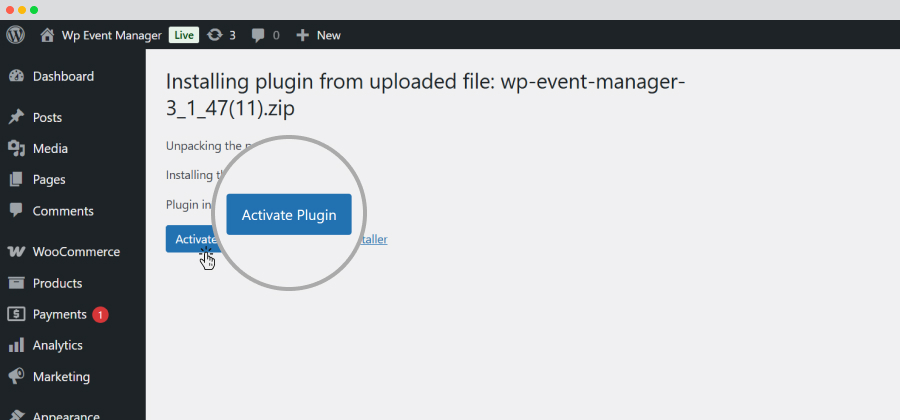
Task: Click the magnified Activate Plugin button
Action: point(289,215)
